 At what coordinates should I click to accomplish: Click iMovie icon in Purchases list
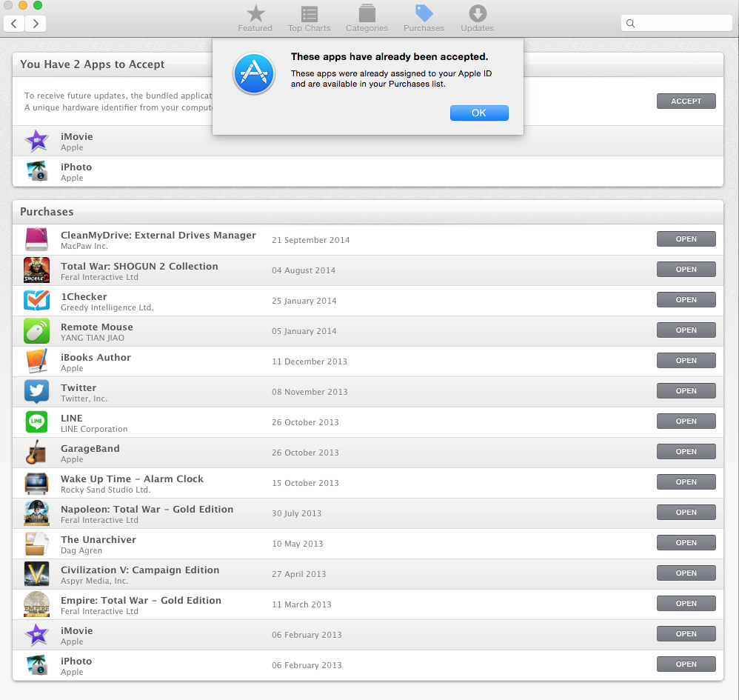[37, 635]
